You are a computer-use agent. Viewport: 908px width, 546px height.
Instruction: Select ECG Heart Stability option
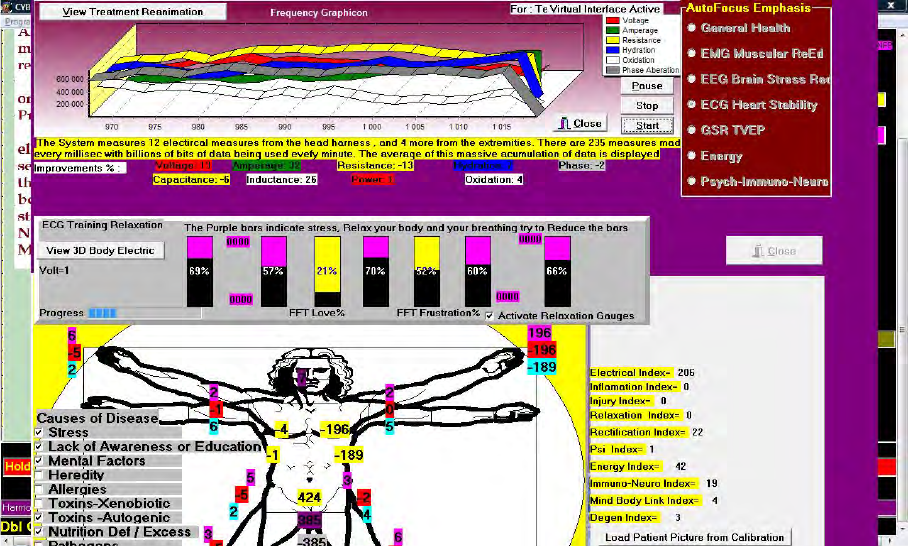752,105
